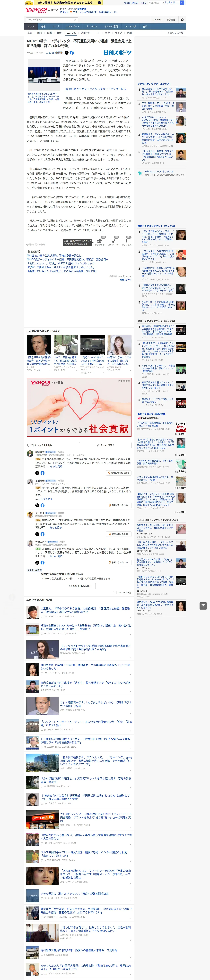This screenshot has width=210, height=980.
Task: Click the scroll-to-top arrow button
Action: (x=203, y=606)
